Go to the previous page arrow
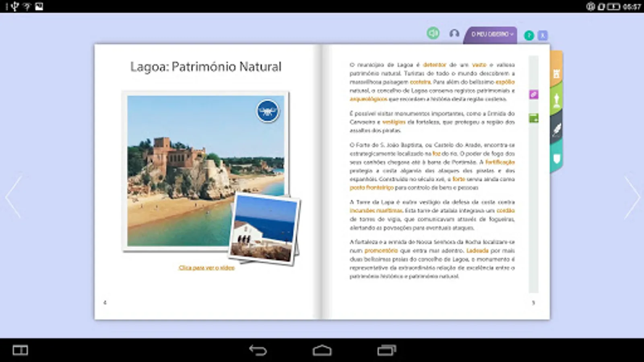Image resolution: width=644 pixels, height=362 pixels. [x=13, y=197]
